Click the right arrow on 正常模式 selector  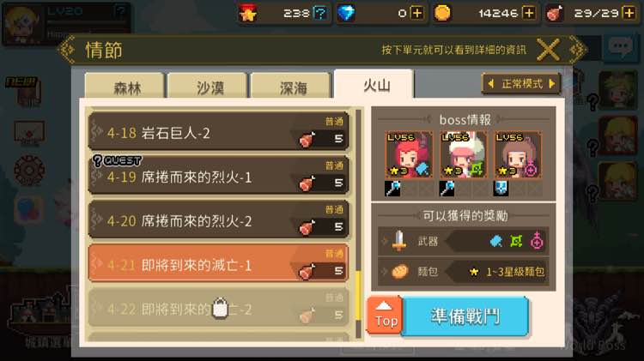tap(552, 84)
